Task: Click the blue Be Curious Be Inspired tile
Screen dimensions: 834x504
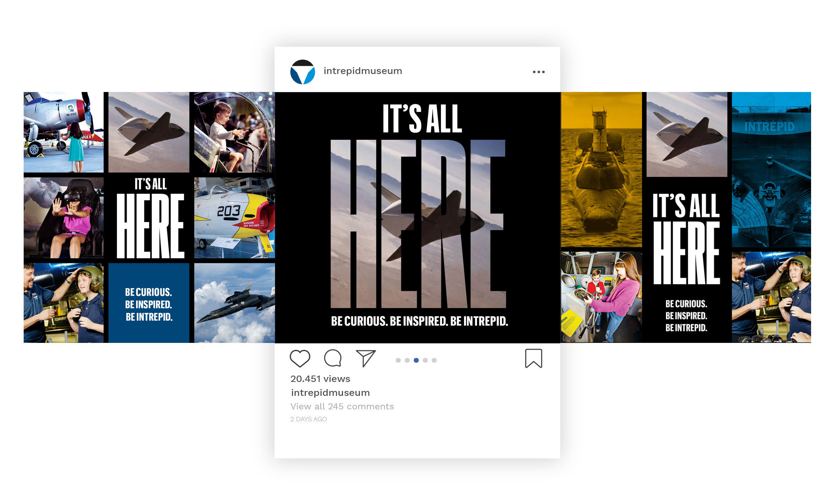Action: click(149, 303)
